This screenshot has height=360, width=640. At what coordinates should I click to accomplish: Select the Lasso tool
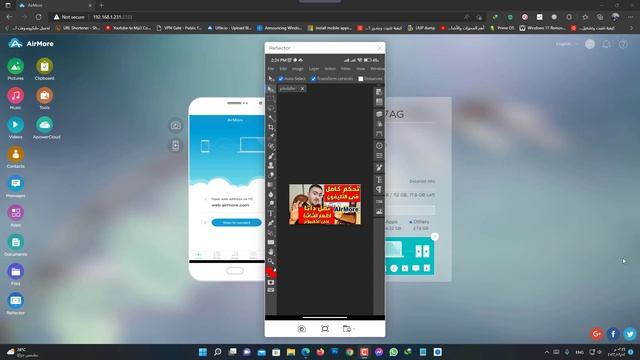[271, 108]
